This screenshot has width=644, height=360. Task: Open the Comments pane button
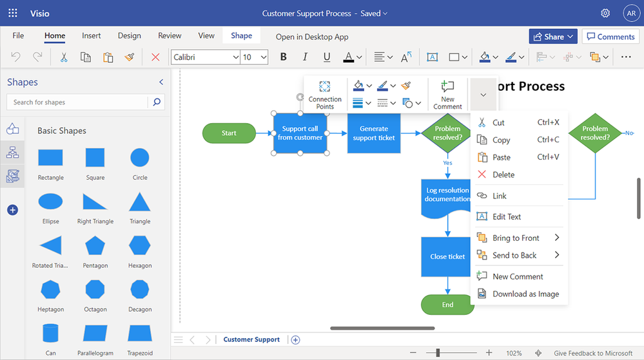tap(610, 37)
